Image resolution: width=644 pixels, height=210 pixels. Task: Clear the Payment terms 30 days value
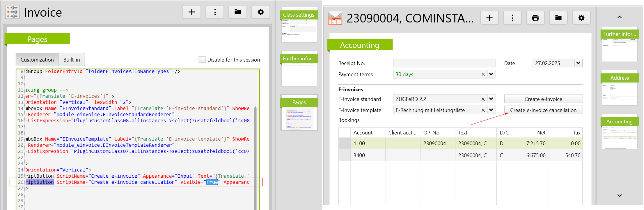click(x=483, y=74)
